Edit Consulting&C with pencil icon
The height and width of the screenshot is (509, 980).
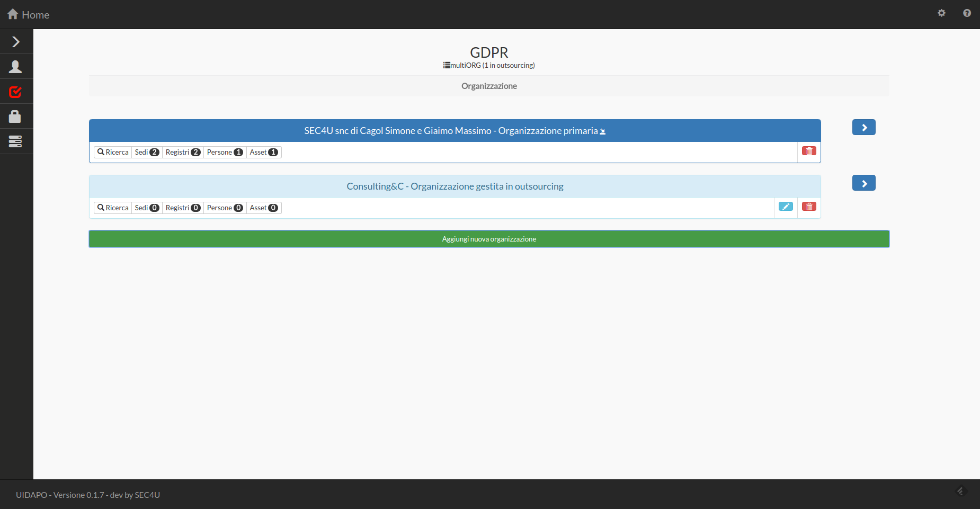pos(786,207)
